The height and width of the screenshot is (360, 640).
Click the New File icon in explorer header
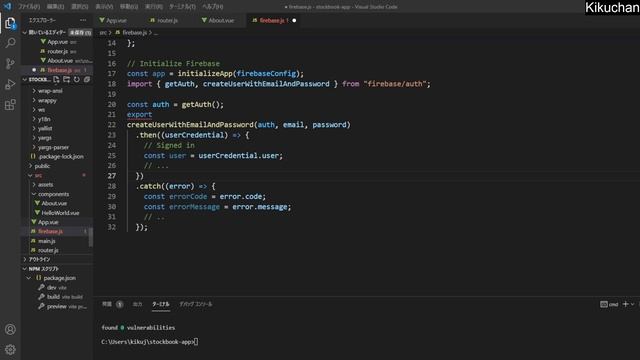[x=56, y=80]
